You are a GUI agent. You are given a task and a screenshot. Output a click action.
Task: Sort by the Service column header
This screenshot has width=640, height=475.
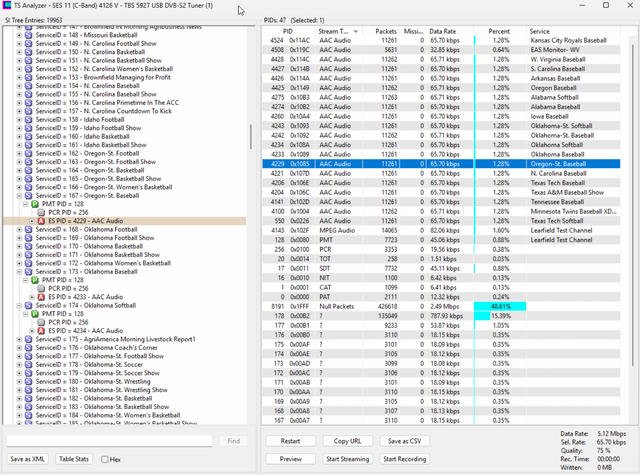coord(573,31)
